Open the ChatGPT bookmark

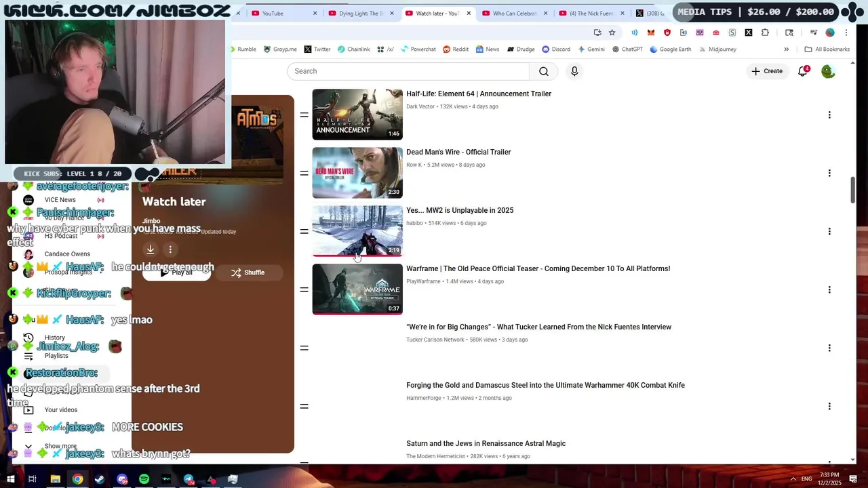point(627,49)
